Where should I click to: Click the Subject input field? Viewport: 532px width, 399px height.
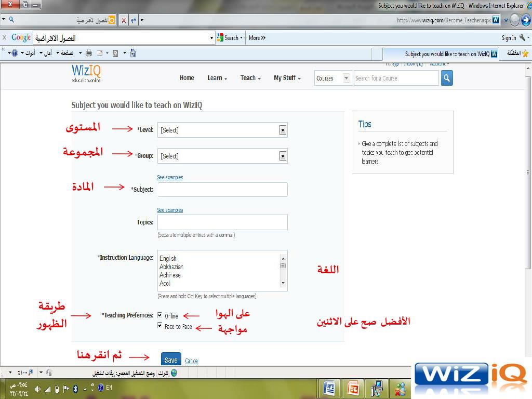(222, 189)
